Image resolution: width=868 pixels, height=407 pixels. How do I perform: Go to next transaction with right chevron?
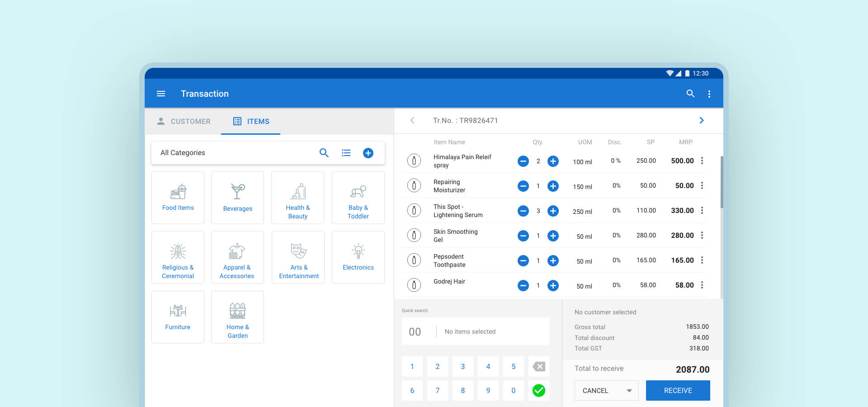click(702, 120)
